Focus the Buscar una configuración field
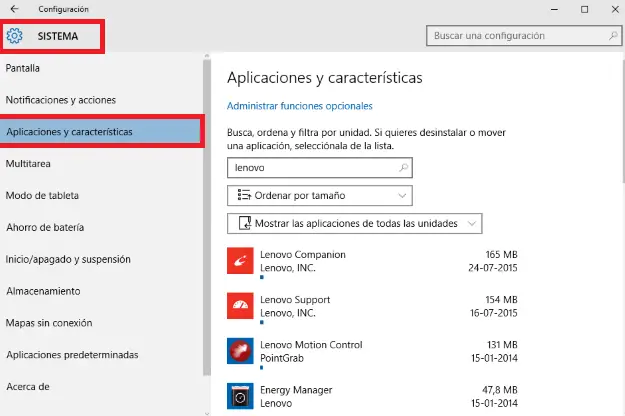This screenshot has width=625, height=416. [x=524, y=36]
